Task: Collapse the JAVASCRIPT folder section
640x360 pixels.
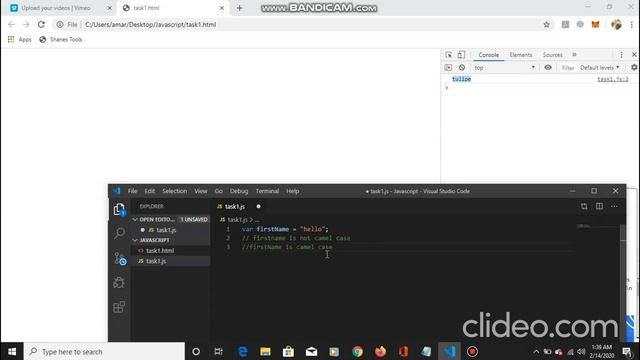Action: [x=135, y=240]
